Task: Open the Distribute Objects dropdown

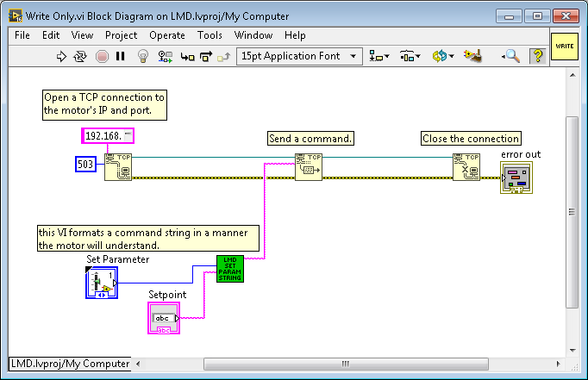Action: (410, 57)
